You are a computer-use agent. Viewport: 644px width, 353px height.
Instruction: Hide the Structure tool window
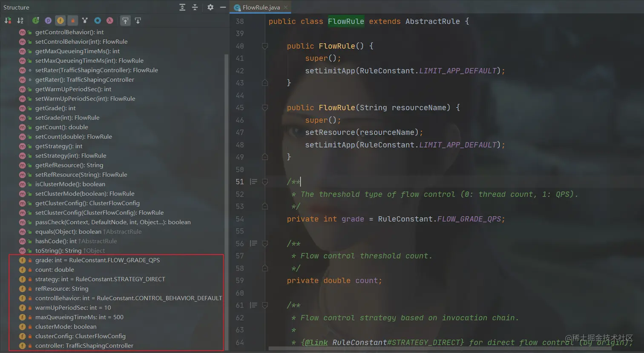point(223,7)
